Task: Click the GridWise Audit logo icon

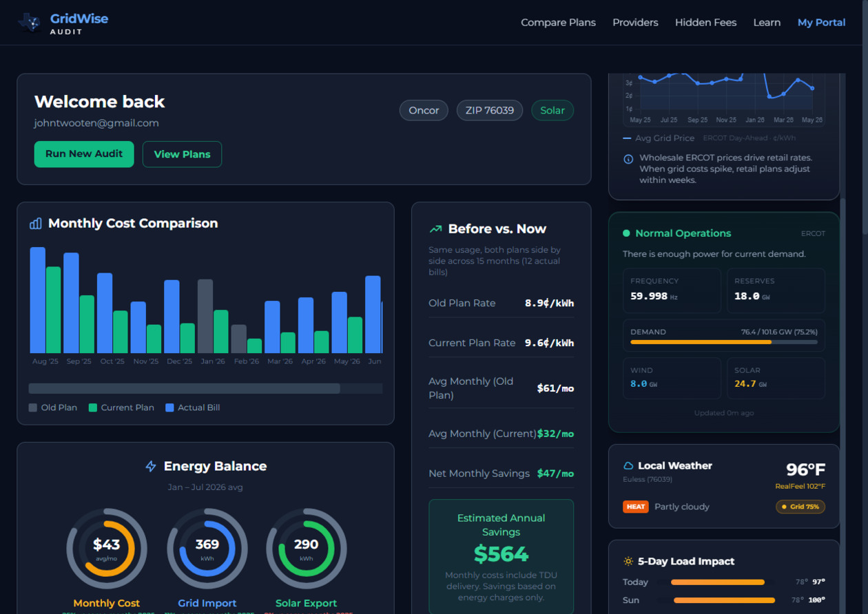Action: tap(30, 23)
